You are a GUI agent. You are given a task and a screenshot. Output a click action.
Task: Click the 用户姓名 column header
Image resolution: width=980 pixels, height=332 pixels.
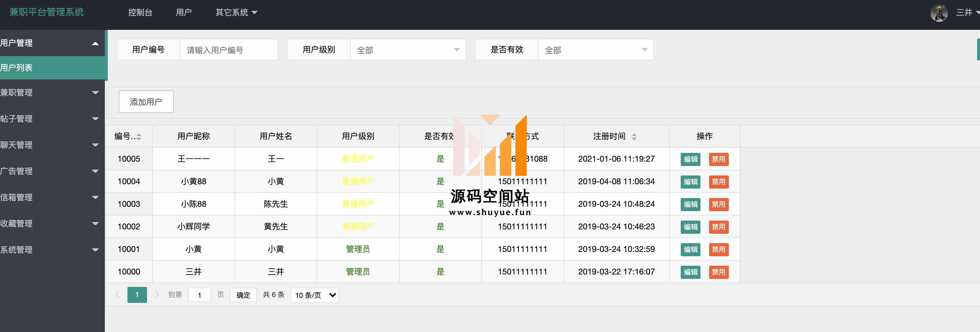click(276, 136)
